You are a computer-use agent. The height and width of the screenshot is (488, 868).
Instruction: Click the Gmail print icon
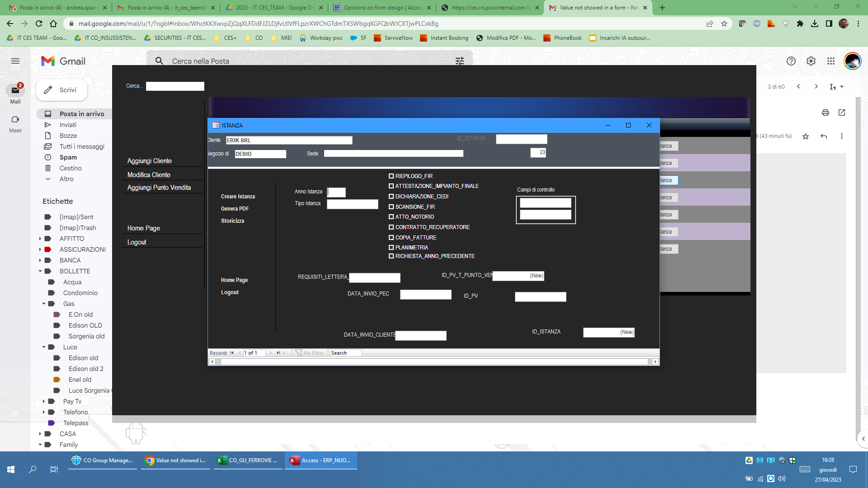coord(826,113)
